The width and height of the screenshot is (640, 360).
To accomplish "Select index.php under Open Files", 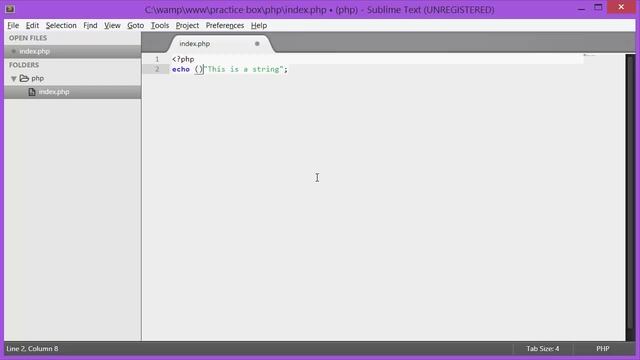I will pos(73,51).
